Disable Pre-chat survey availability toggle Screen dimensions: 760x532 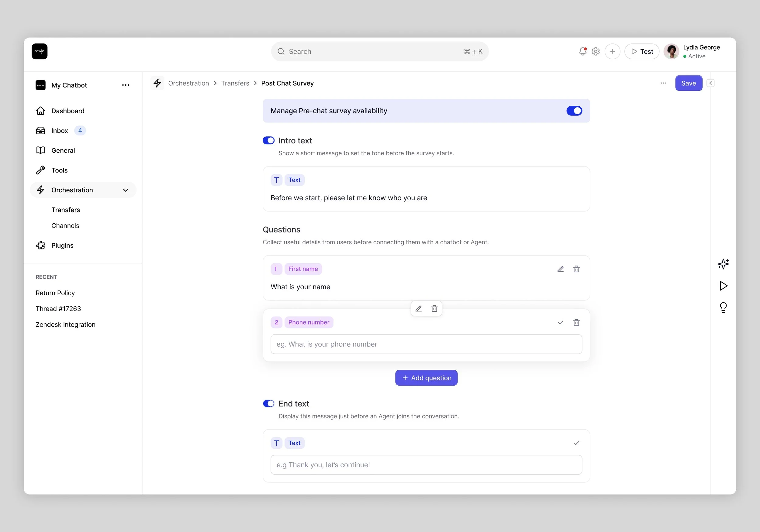click(x=574, y=111)
